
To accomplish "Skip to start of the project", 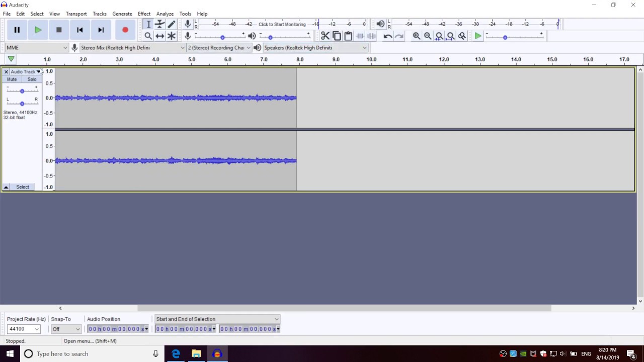I will [79, 30].
